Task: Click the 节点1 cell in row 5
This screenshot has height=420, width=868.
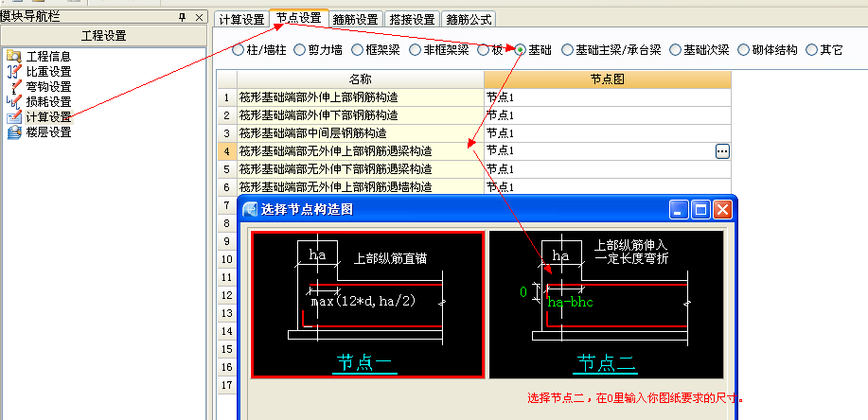Action: pos(608,168)
